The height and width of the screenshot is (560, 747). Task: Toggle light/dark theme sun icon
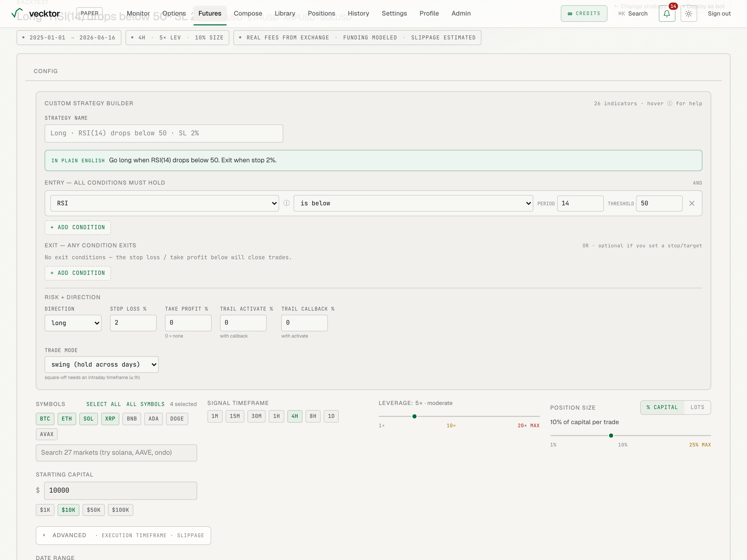tap(689, 13)
